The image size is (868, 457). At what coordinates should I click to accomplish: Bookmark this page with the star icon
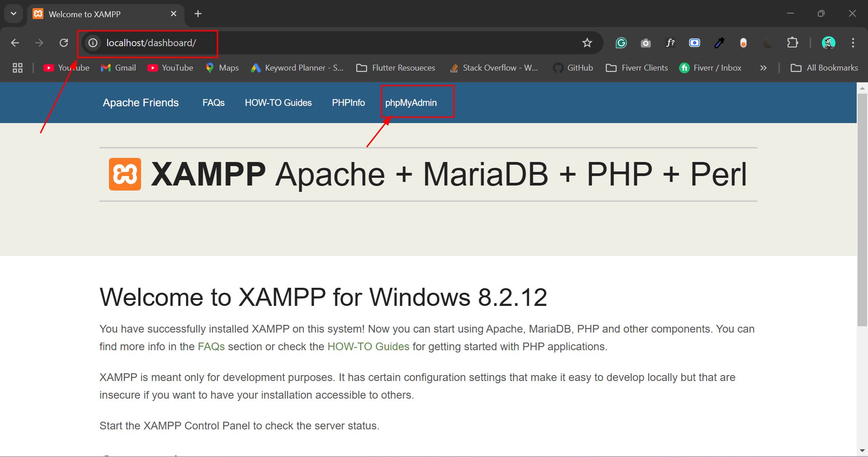tap(587, 43)
